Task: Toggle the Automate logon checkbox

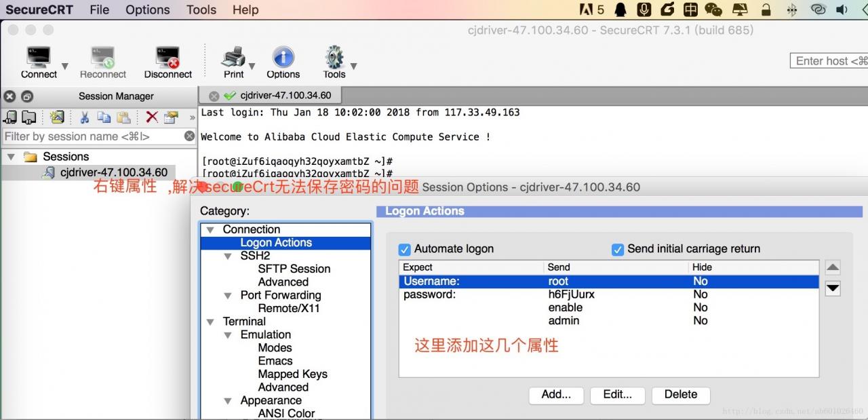Action: pyautogui.click(x=405, y=249)
